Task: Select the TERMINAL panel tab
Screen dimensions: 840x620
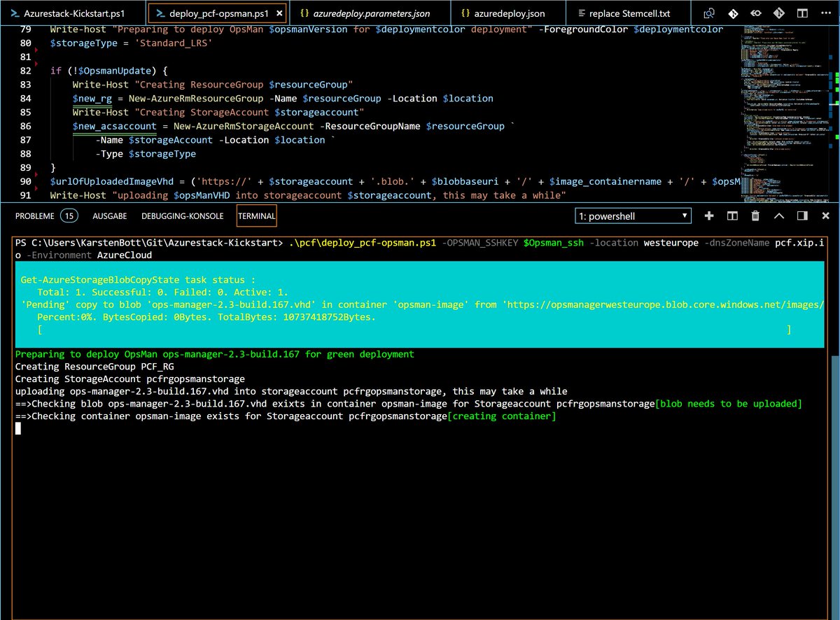Action: pos(256,216)
